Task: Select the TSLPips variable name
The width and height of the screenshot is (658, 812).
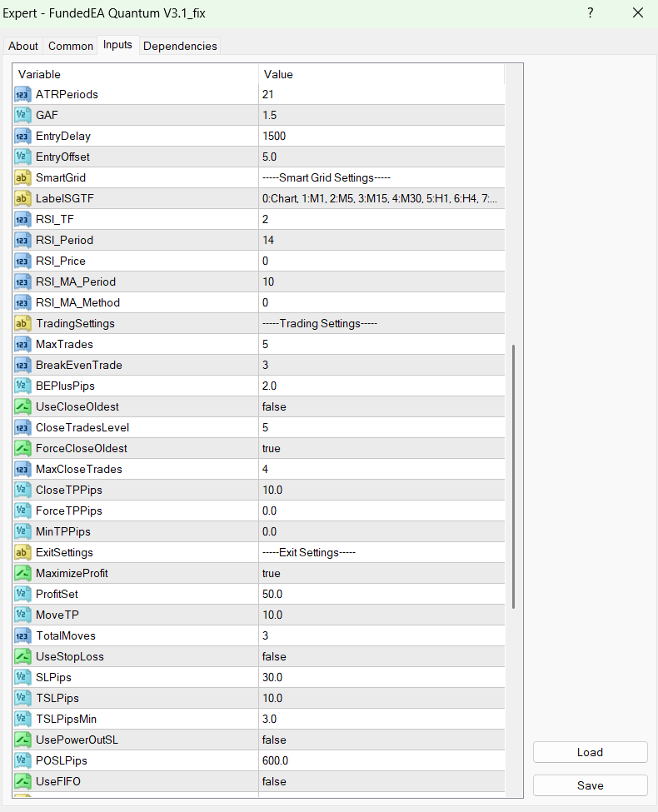Action: click(57, 698)
